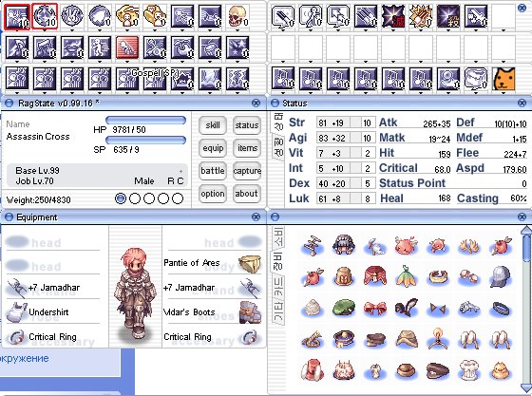Image resolution: width=532 pixels, height=396 pixels.
Task: Select the second empty radio circle
Action: click(x=149, y=198)
